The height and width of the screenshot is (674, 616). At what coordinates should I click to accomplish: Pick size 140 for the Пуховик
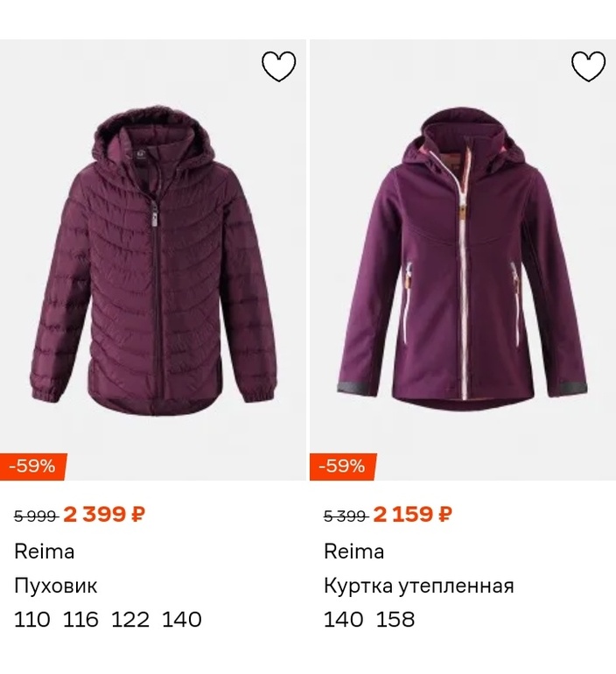tap(182, 620)
